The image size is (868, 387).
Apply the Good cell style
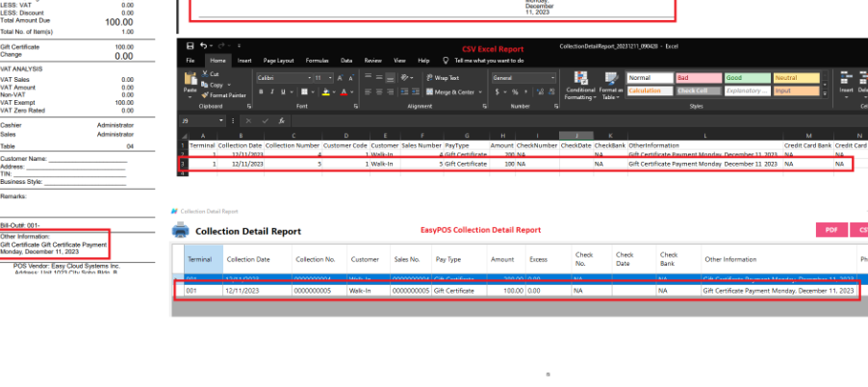tap(748, 78)
